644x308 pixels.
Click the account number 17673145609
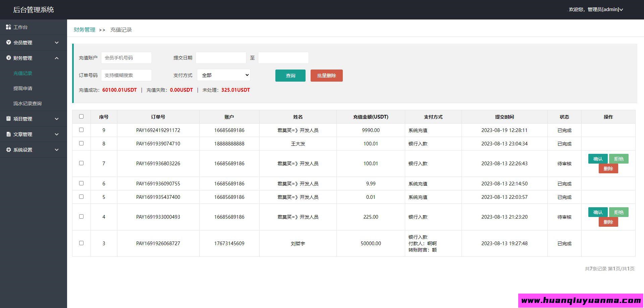(229, 244)
